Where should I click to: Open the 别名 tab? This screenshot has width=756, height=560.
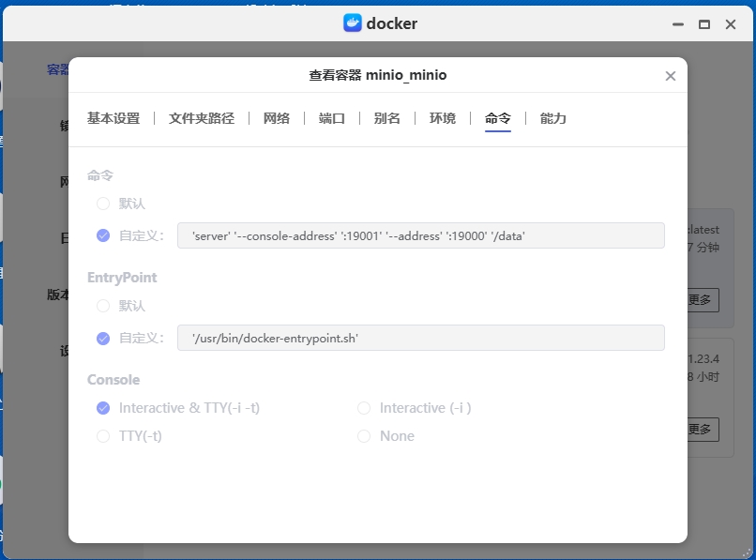coord(386,118)
